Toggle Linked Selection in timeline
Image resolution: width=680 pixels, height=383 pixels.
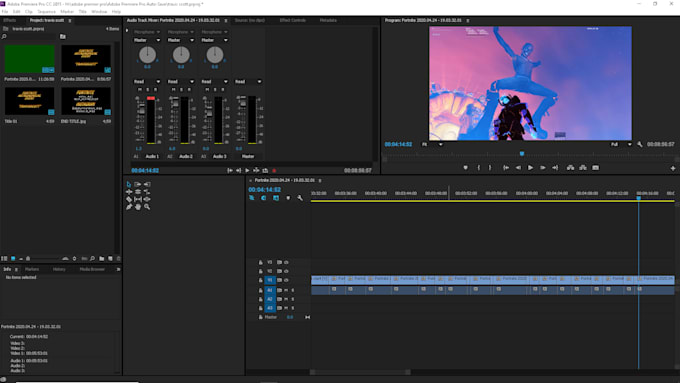point(276,198)
